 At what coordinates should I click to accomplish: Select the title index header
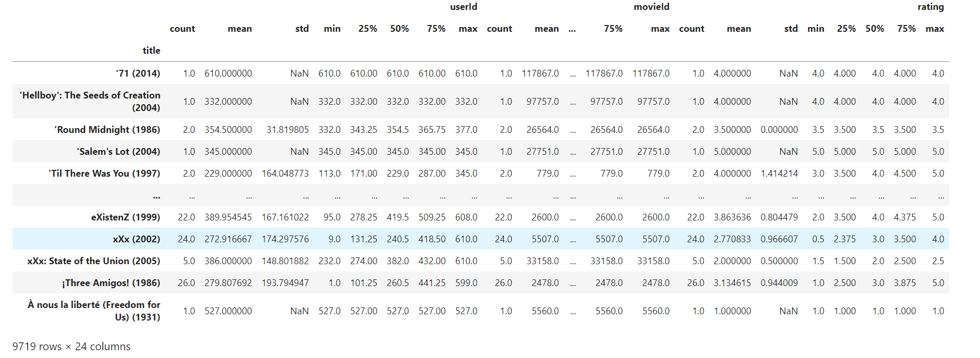[x=151, y=51]
